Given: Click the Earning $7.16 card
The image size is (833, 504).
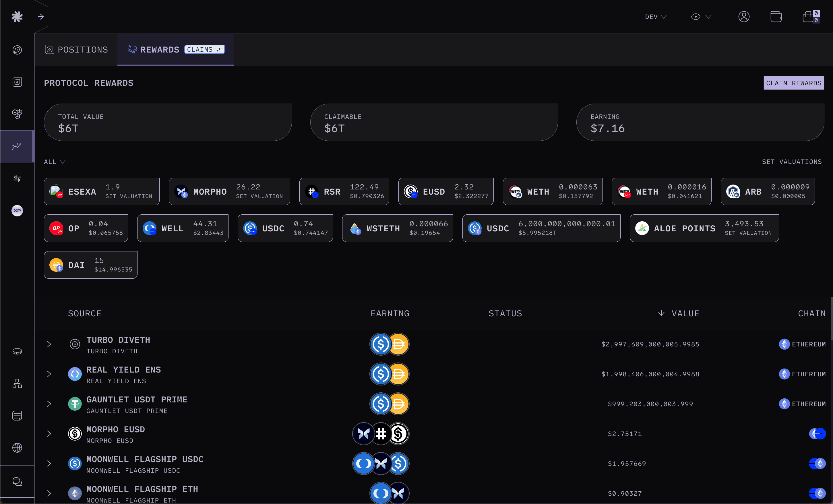Looking at the screenshot, I should pyautogui.click(x=700, y=122).
